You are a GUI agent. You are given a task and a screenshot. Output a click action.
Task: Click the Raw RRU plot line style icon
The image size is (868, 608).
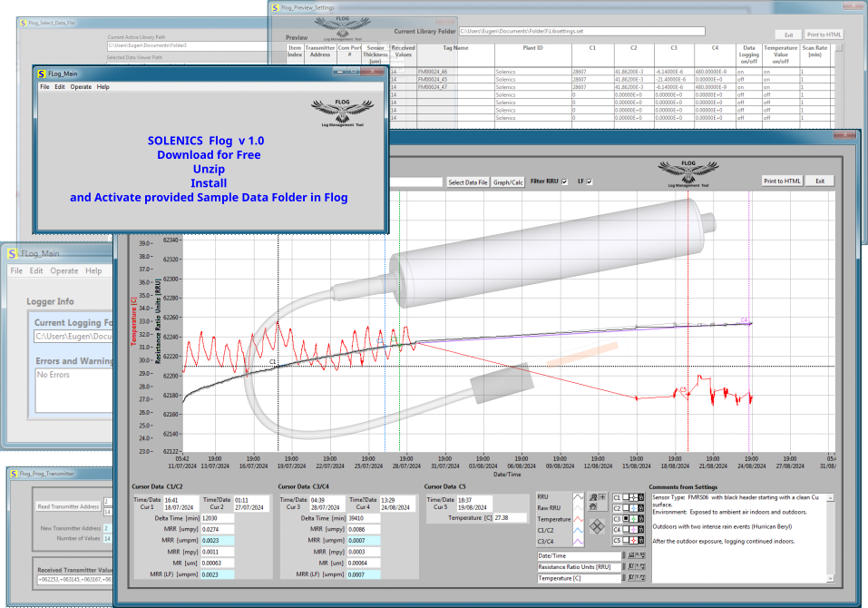578,508
